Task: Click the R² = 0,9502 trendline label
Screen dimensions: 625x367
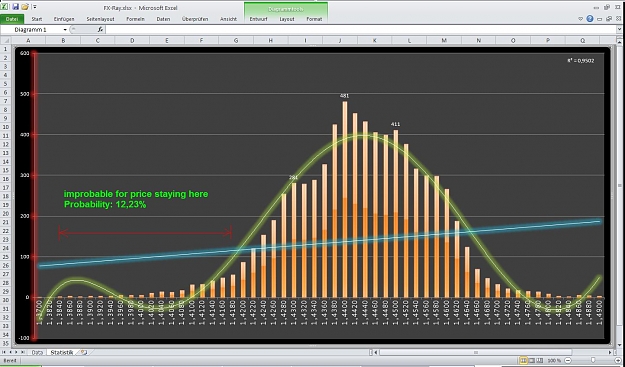Action: coord(581,61)
